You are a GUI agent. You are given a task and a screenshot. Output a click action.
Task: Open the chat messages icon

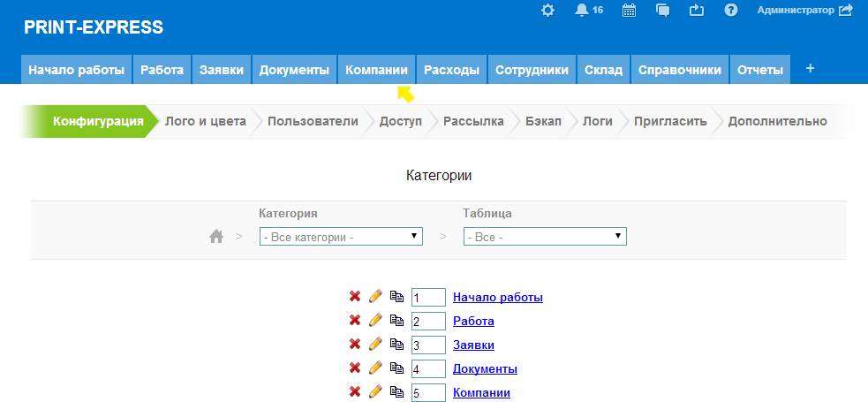point(663,11)
